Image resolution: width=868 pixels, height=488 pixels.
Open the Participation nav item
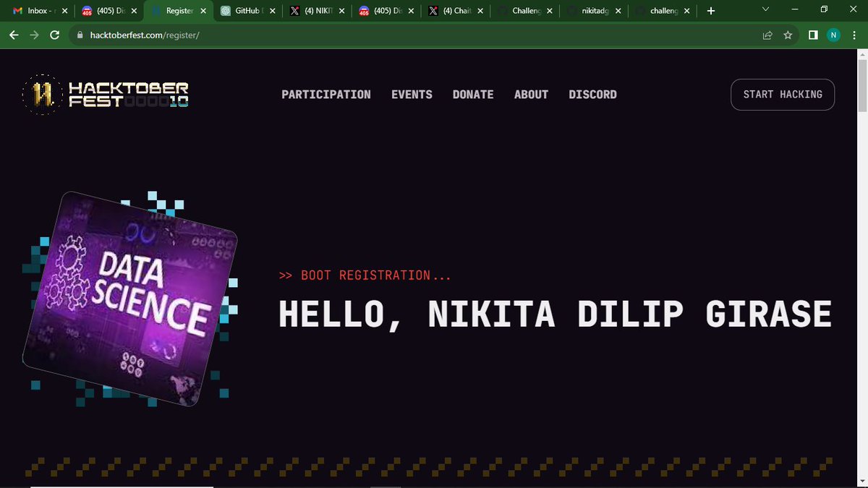click(x=326, y=95)
